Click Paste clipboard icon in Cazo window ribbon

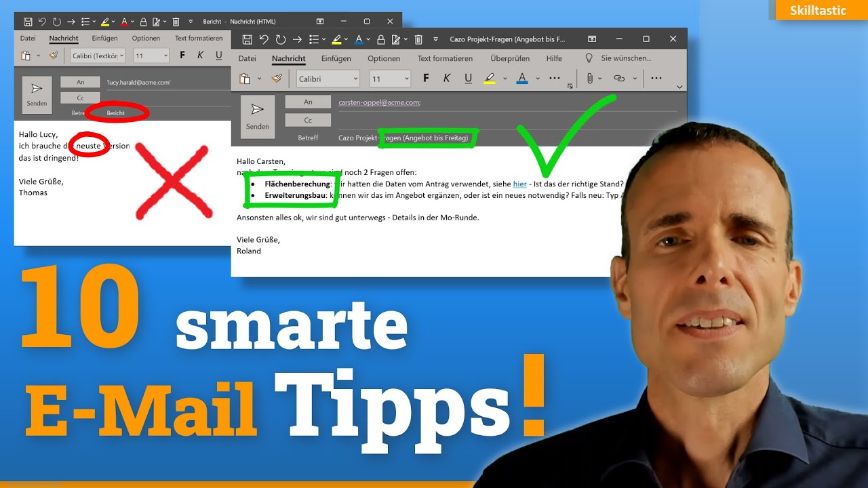point(244,79)
